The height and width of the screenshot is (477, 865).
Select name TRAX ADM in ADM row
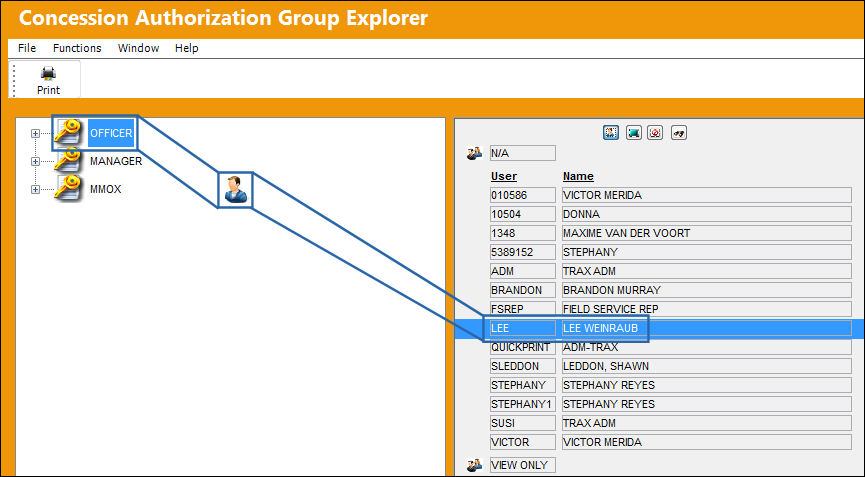point(707,271)
